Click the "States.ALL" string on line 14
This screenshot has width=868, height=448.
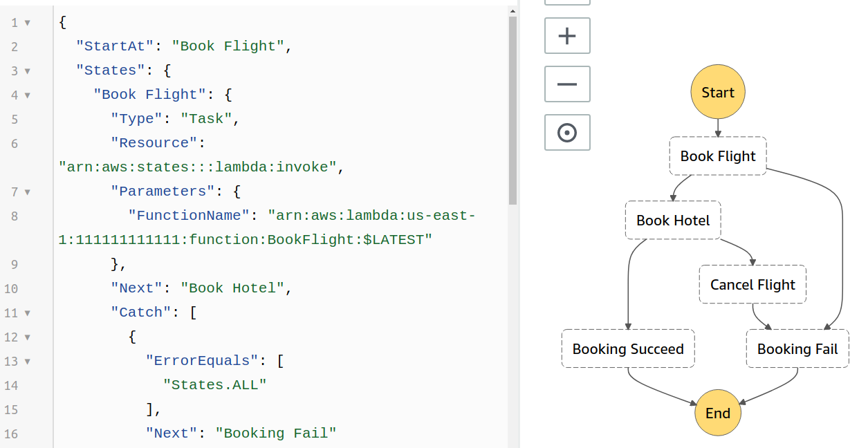[214, 385]
